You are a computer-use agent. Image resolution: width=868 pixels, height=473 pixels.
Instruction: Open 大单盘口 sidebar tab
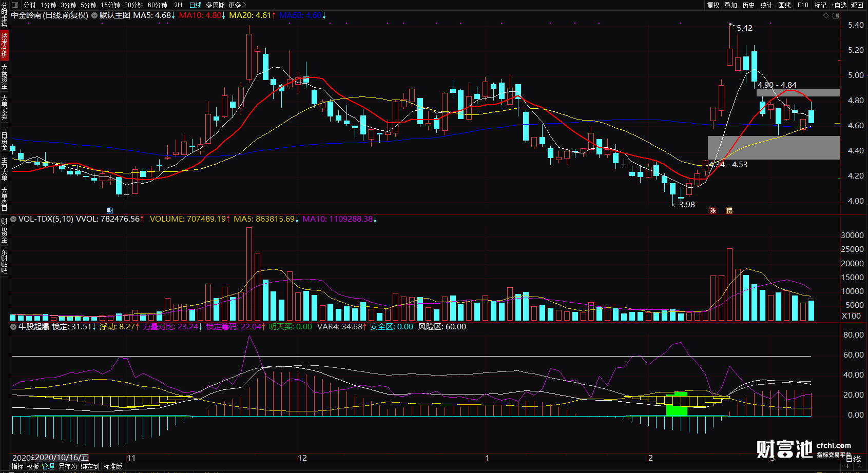4,200
